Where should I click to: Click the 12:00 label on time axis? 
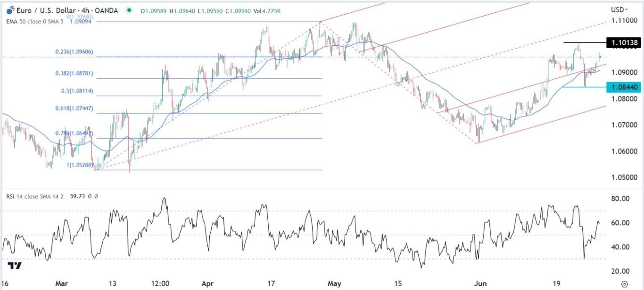coord(161,284)
